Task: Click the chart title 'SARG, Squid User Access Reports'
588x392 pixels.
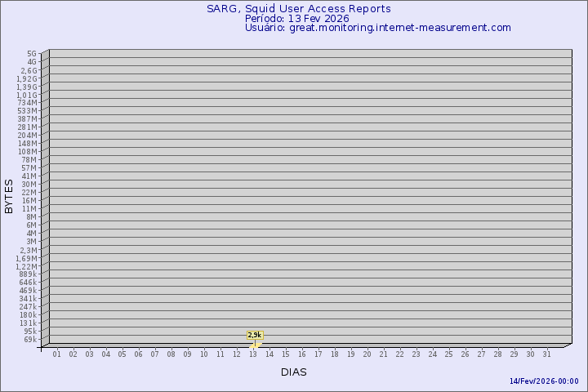Action: (298, 9)
